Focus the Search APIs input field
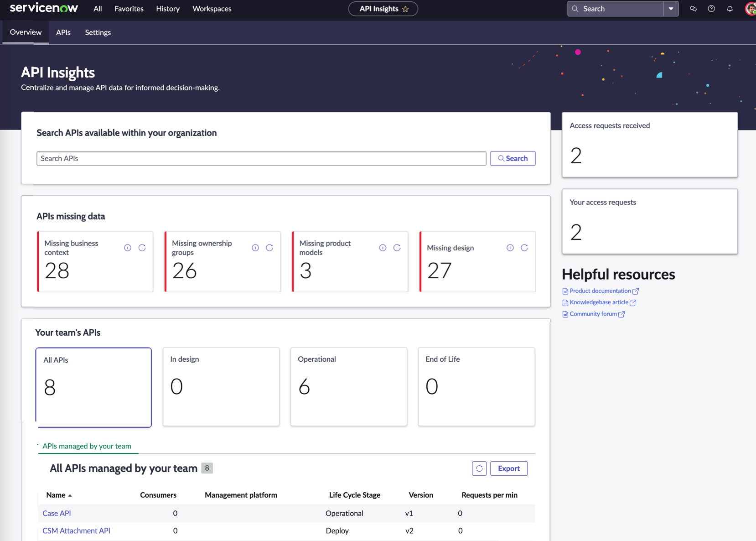Image resolution: width=756 pixels, height=541 pixels. pyautogui.click(x=261, y=158)
